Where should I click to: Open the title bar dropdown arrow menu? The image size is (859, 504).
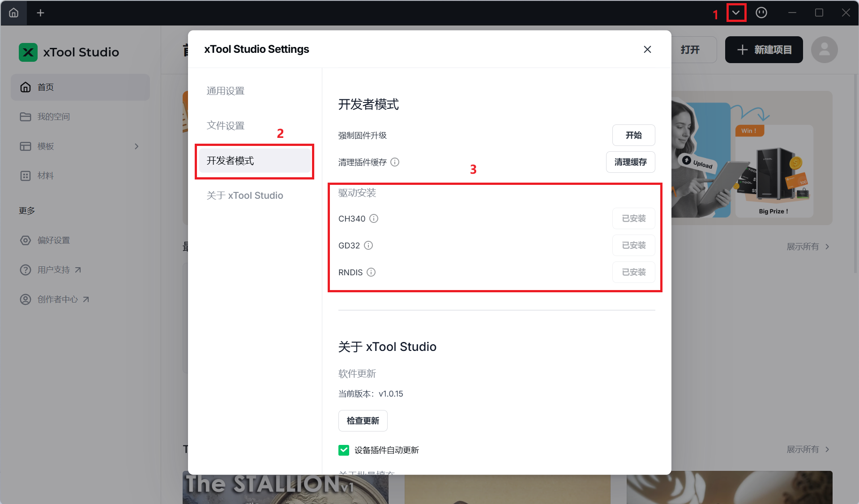pyautogui.click(x=736, y=13)
